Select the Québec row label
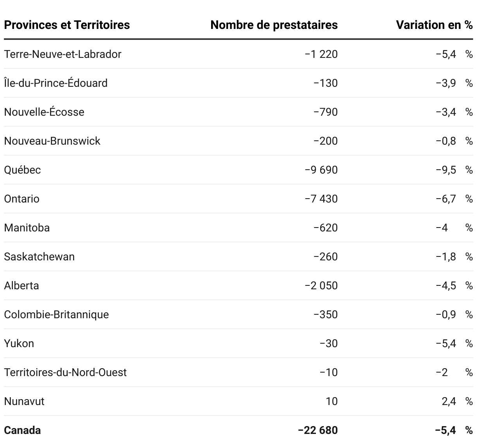 22,170
